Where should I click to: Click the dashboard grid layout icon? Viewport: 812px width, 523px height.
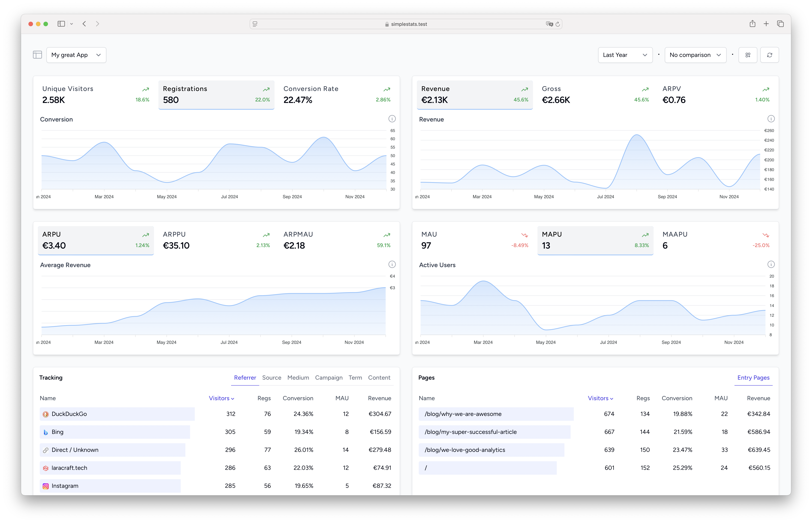point(747,55)
